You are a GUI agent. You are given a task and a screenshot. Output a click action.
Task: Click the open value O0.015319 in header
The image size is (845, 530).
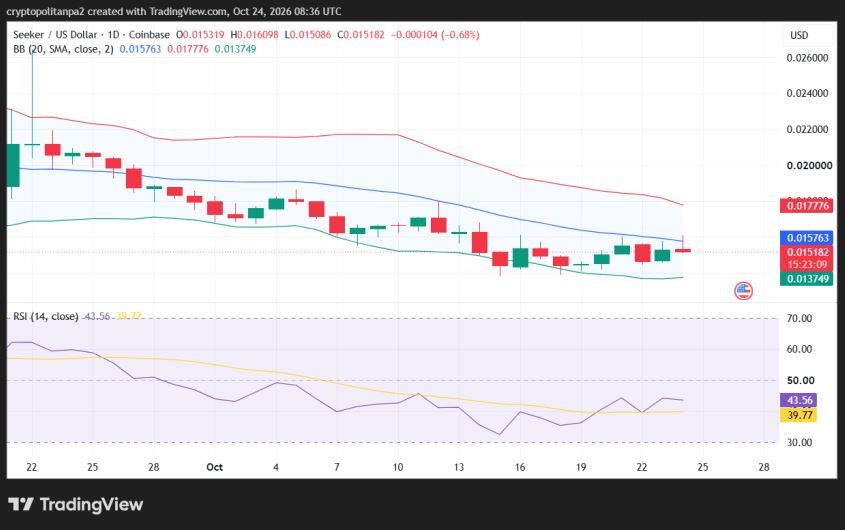click(200, 35)
